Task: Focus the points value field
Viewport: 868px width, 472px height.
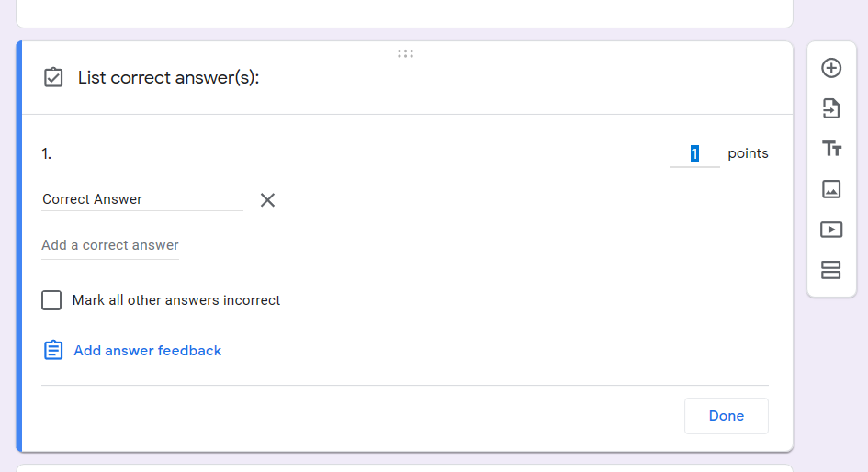Action: click(x=694, y=153)
